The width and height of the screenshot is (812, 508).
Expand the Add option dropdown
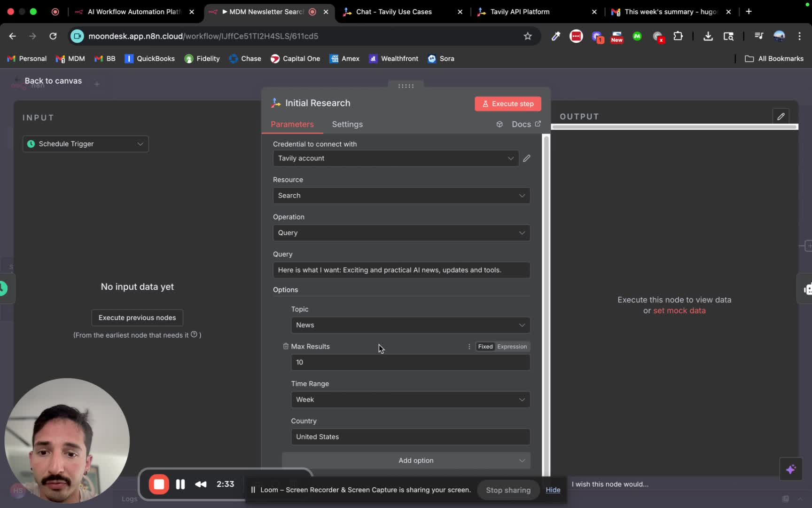pos(406,460)
